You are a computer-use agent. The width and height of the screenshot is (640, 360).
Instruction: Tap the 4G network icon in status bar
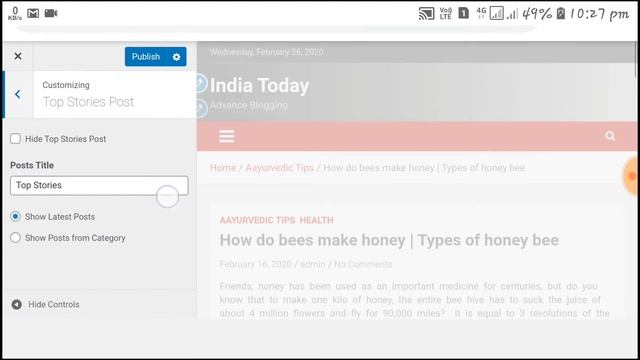pyautogui.click(x=482, y=13)
